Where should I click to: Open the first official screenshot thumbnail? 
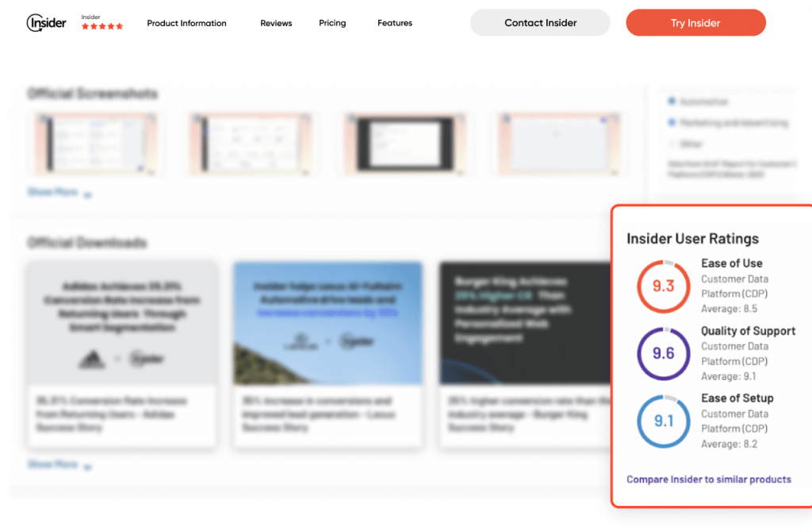click(x=96, y=144)
